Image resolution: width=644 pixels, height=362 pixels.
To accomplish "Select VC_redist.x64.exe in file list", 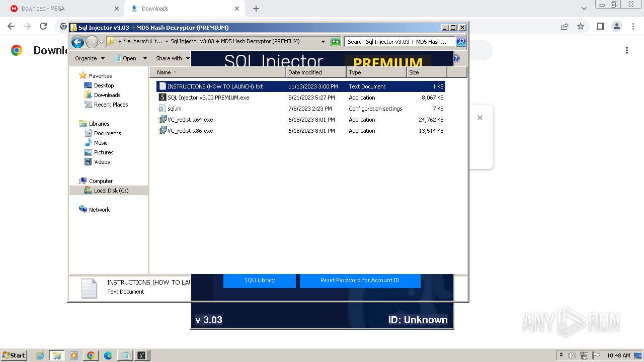I will 300,120.
